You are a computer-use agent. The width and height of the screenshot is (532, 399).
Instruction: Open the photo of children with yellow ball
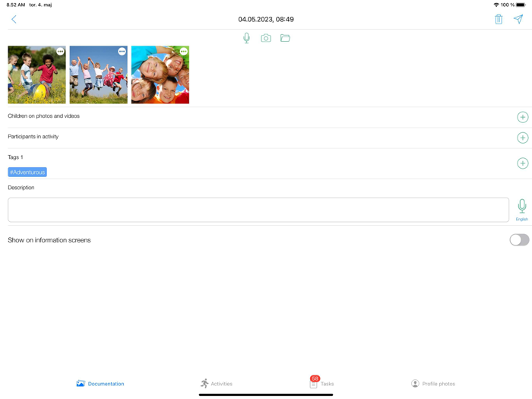(36, 74)
